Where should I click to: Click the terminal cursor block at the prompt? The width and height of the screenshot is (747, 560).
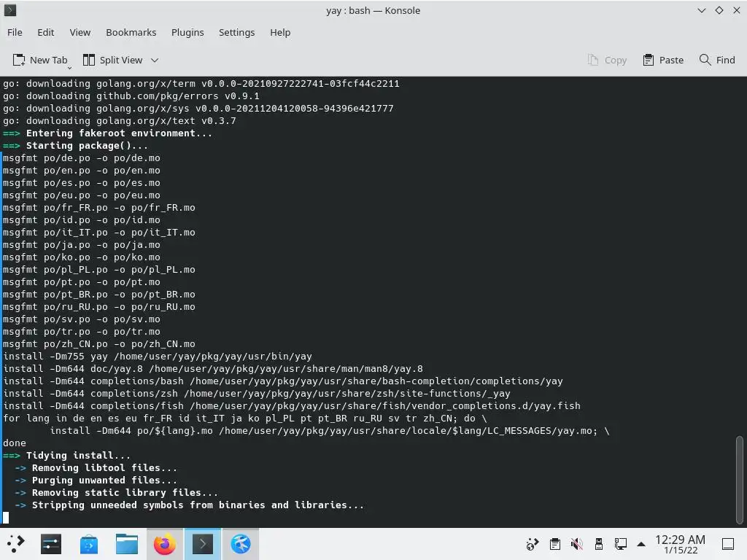(x=6, y=518)
